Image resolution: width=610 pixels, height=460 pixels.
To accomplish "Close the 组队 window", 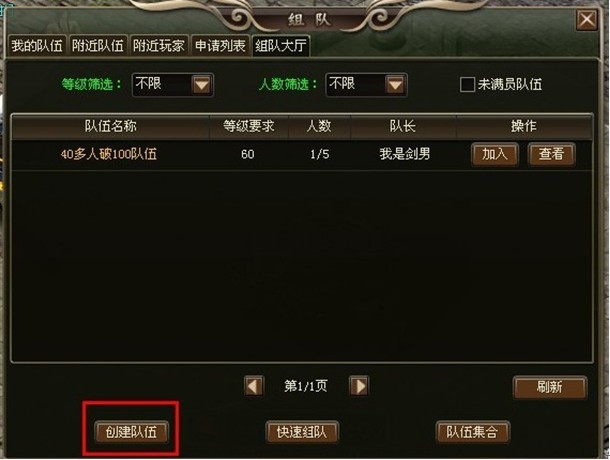I will 586,20.
